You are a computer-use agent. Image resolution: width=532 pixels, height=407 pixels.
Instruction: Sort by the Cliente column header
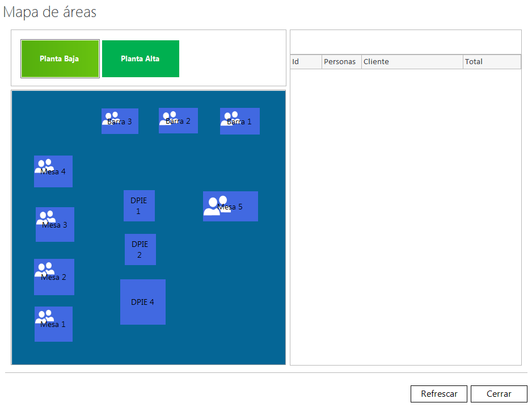(x=412, y=62)
